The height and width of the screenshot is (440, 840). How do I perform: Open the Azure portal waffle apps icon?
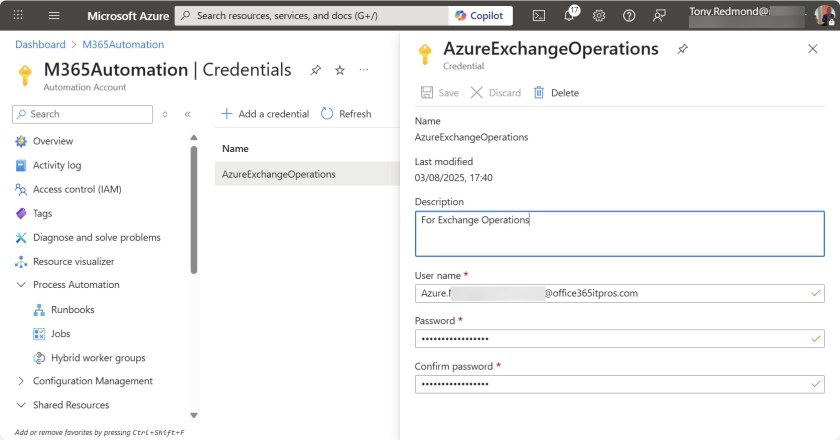(18, 15)
